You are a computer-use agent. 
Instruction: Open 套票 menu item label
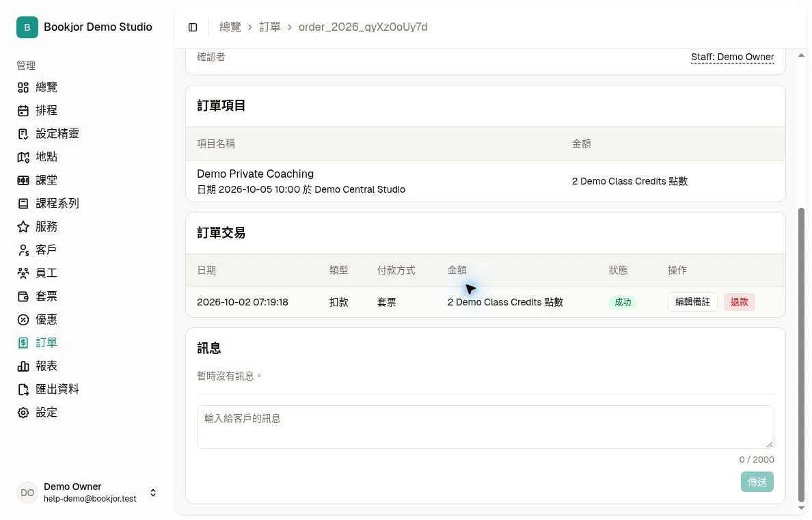pos(46,297)
